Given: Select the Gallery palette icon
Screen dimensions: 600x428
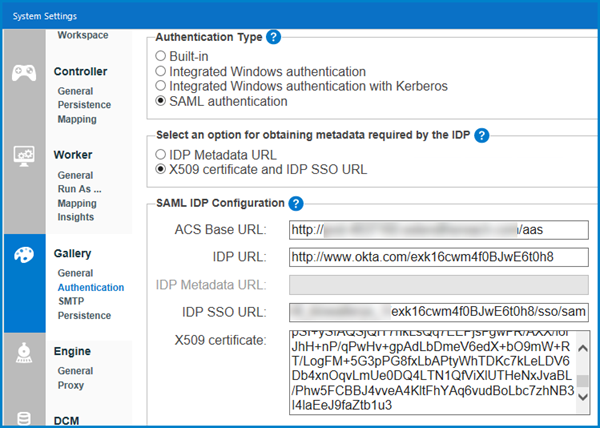Looking at the screenshot, I should (24, 255).
